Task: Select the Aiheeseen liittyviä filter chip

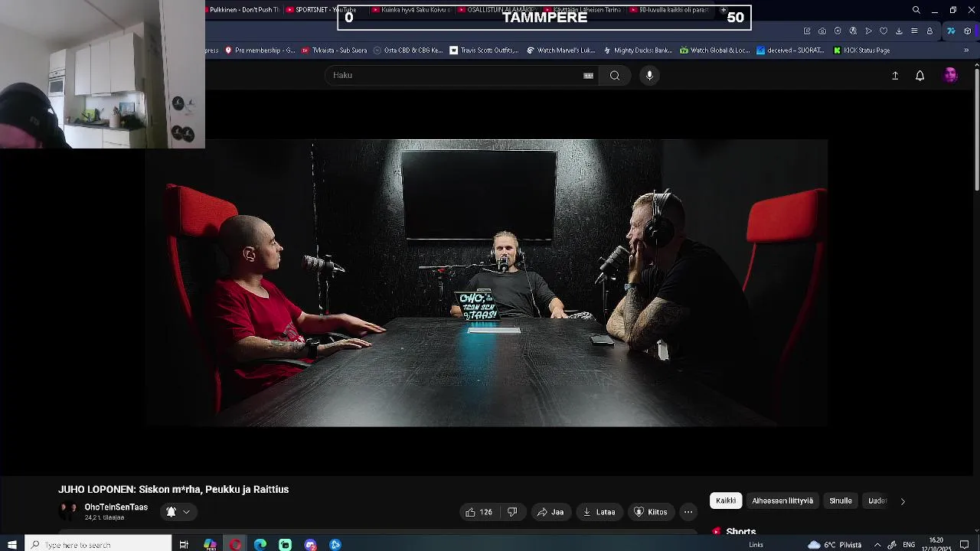Action: (782, 500)
